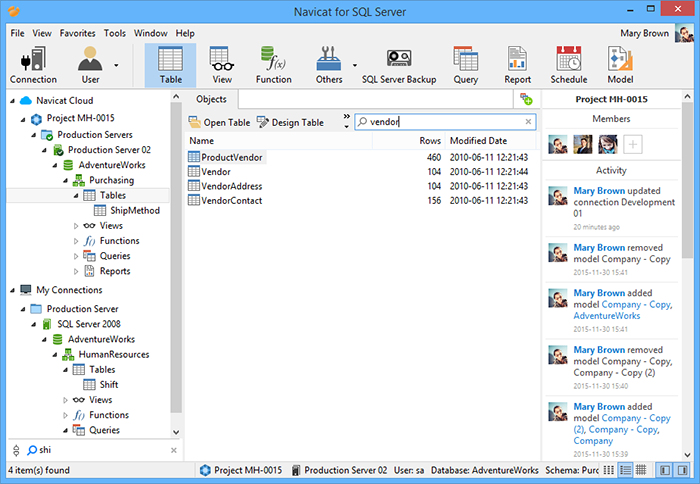Collapse the HumanResources schema node
Image resolution: width=700 pixels, height=484 pixels.
pos(55,355)
